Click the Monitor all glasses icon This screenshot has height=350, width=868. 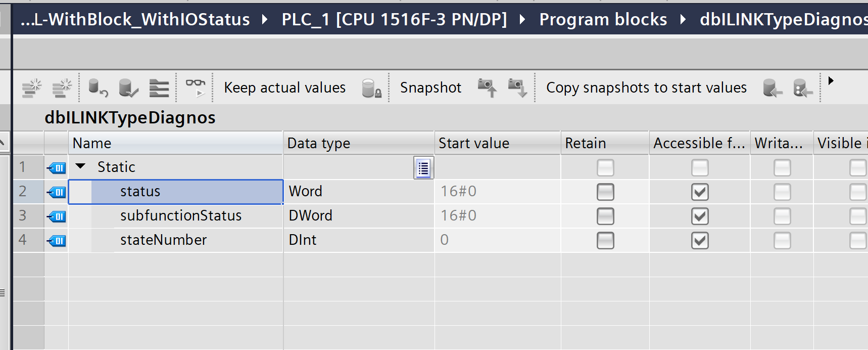point(195,87)
